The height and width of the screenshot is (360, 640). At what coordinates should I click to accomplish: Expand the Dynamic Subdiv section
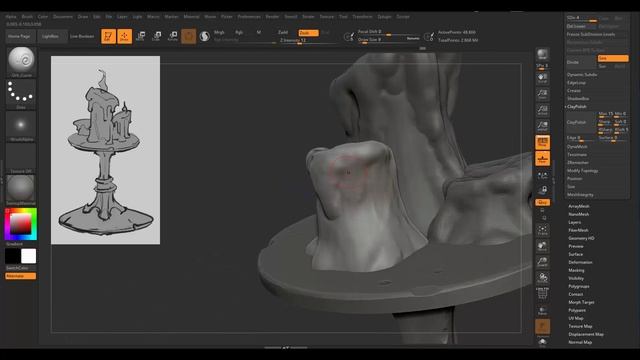[582, 75]
